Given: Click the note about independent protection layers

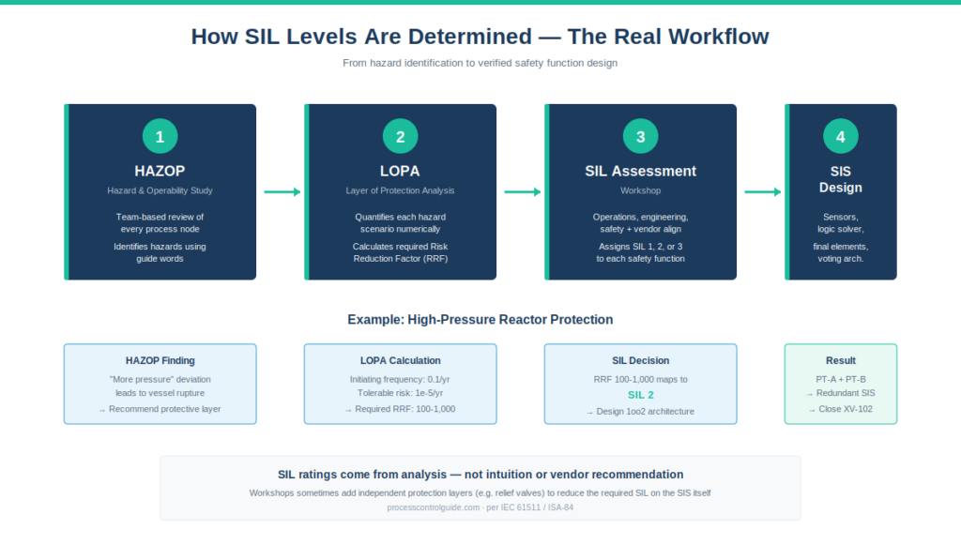Looking at the screenshot, I should pos(480,492).
